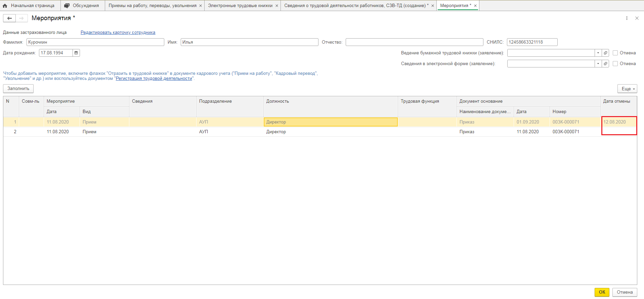
Task: Open the calendar picker for Дата рождения
Action: tap(76, 53)
